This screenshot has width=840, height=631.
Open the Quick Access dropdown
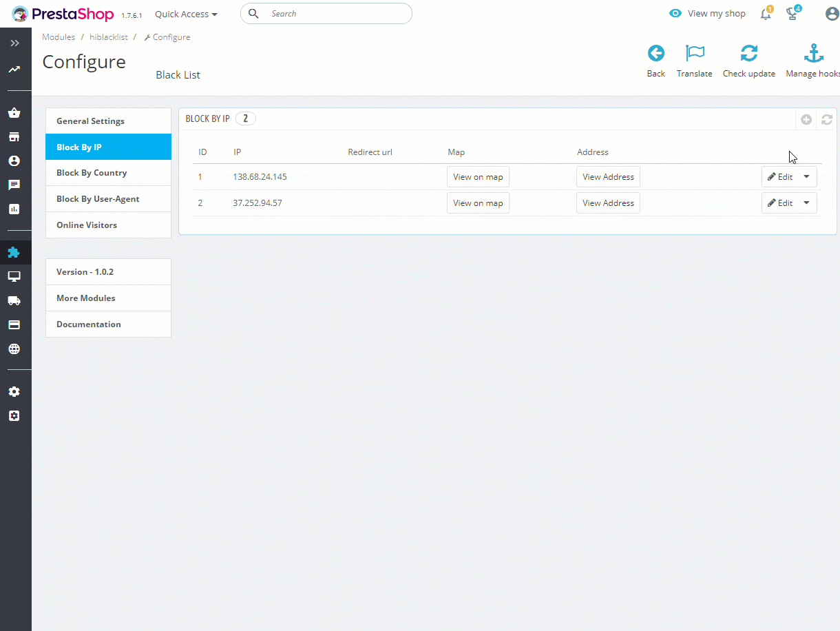point(186,14)
